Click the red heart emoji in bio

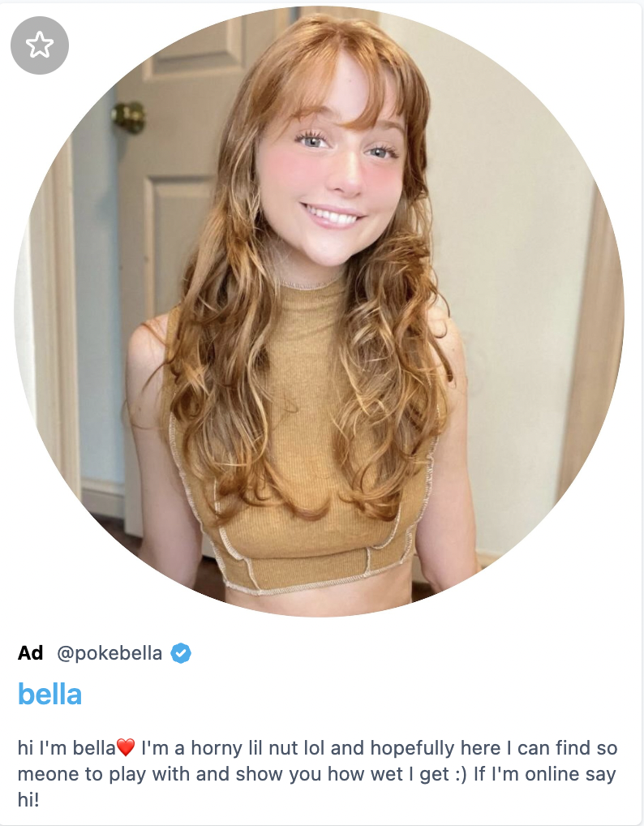(126, 747)
